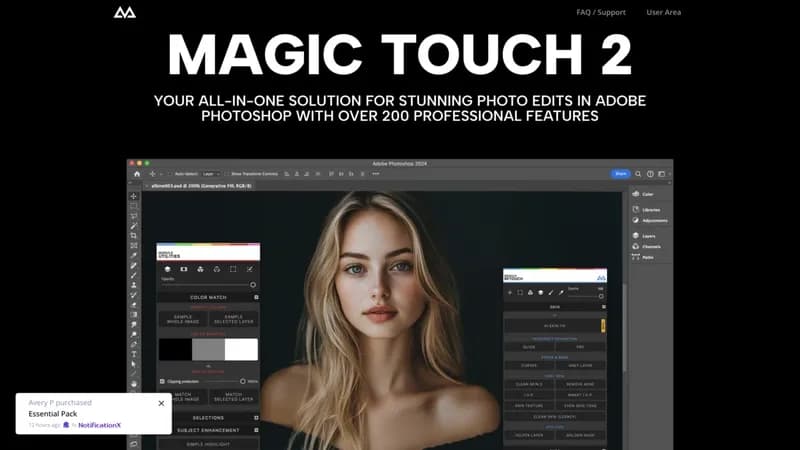Open the Layer dropdown in options bar

coord(211,174)
